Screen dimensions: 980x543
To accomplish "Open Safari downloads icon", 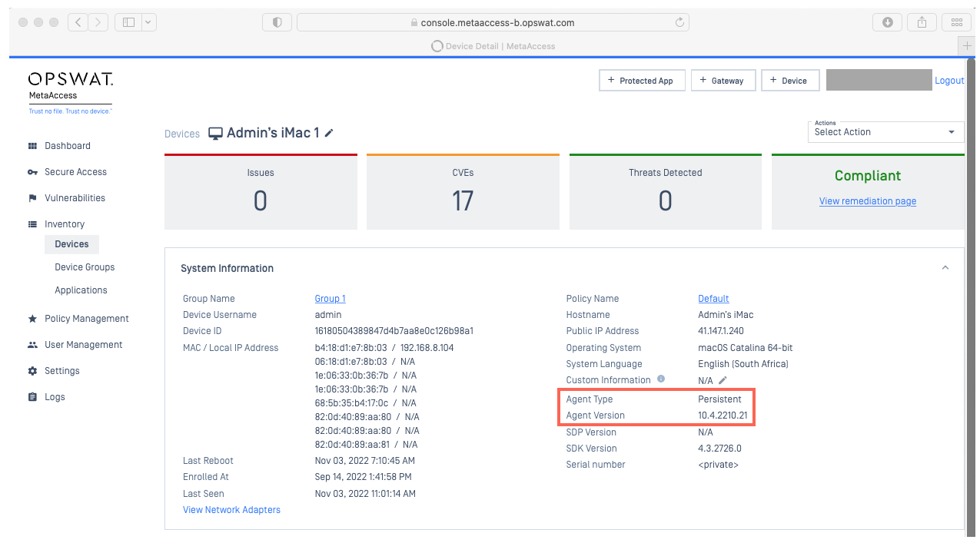I will coord(887,22).
